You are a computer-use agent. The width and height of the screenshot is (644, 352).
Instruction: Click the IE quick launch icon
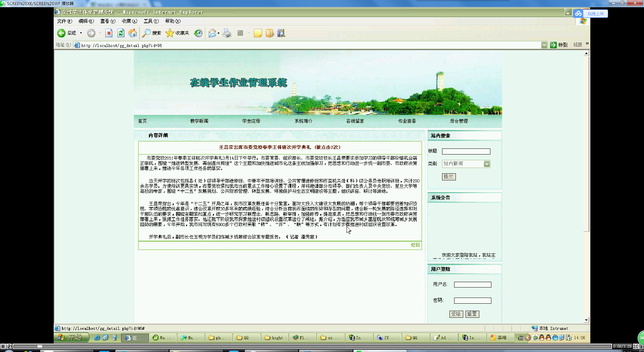[x=97, y=338]
